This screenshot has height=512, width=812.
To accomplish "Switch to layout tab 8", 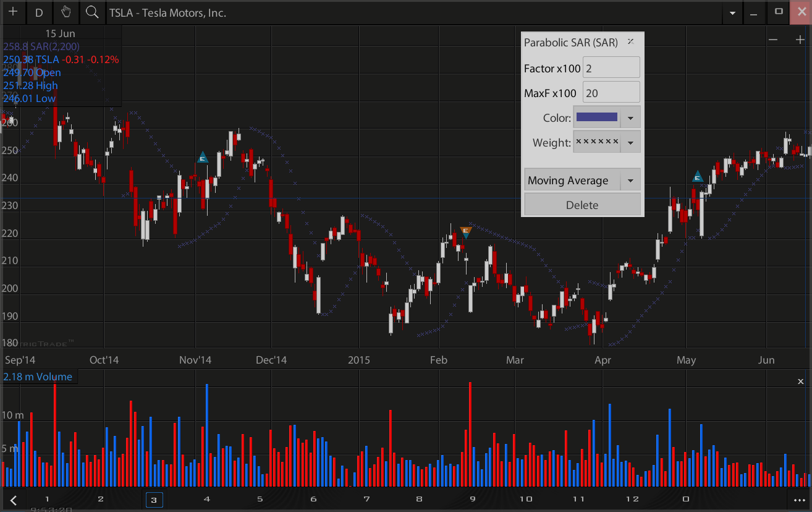I will click(x=419, y=499).
